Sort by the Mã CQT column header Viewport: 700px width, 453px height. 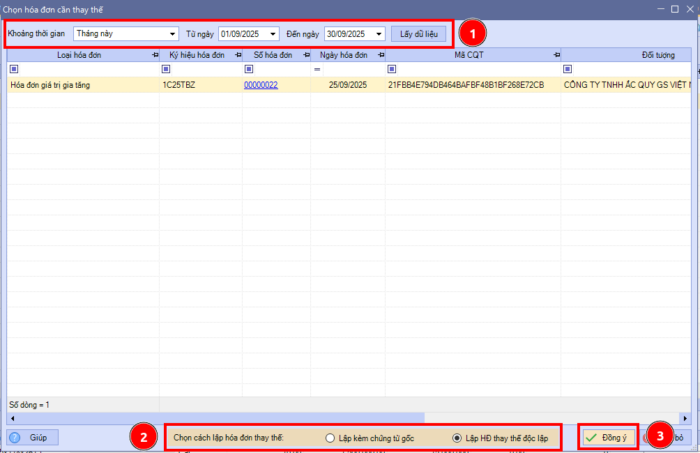468,54
